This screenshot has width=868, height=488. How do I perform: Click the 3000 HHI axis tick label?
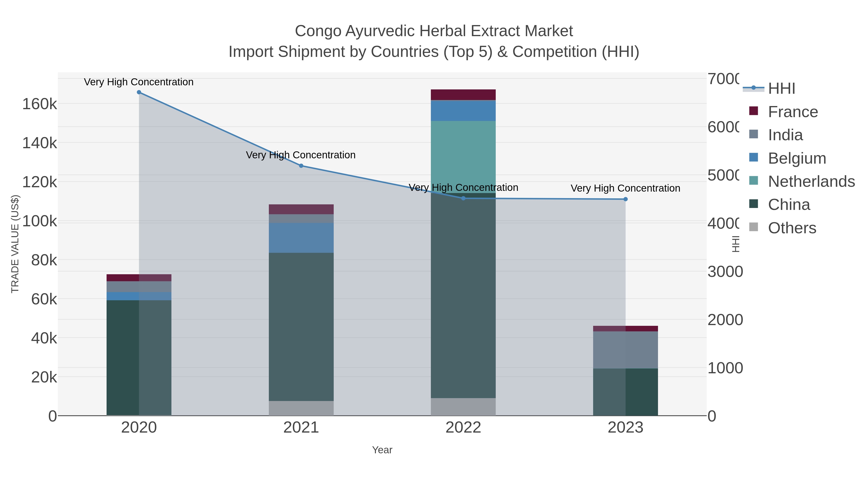click(x=725, y=271)
